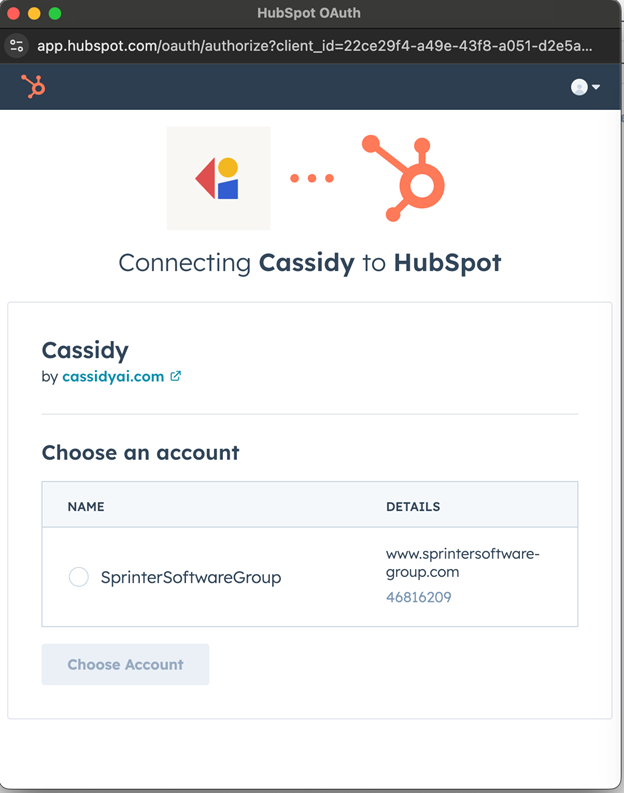Click the account ID 46816209
624x793 pixels.
(x=419, y=597)
